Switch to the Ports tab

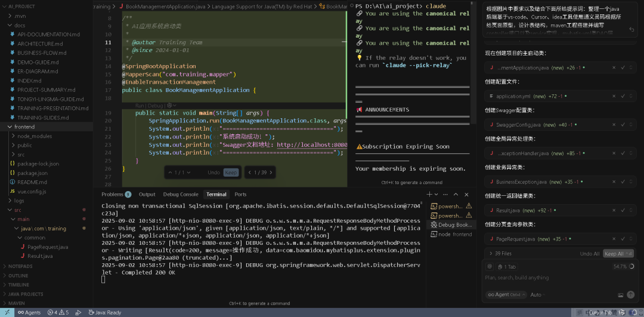(x=241, y=195)
